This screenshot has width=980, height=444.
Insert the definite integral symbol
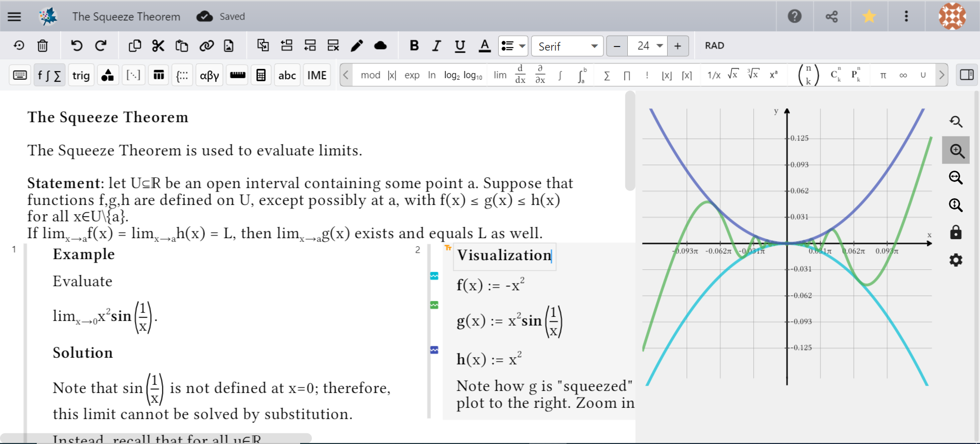click(582, 75)
